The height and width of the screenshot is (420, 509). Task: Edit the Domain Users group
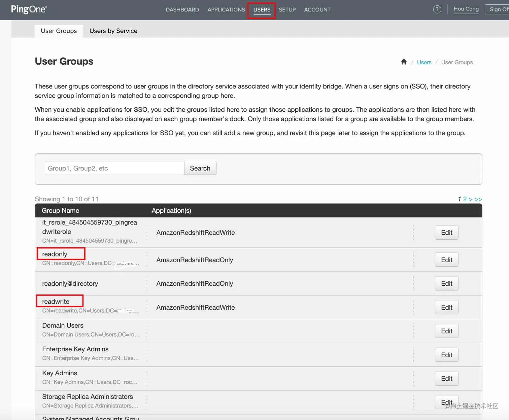447,331
